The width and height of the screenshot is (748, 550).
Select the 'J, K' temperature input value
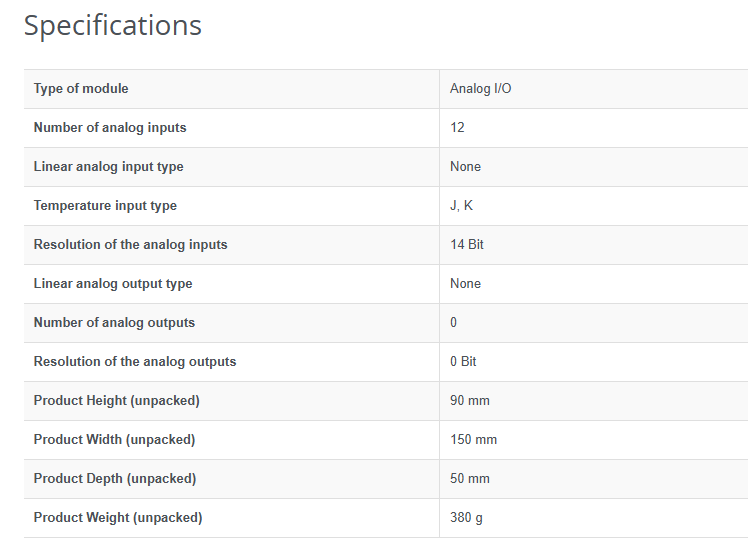(x=462, y=206)
